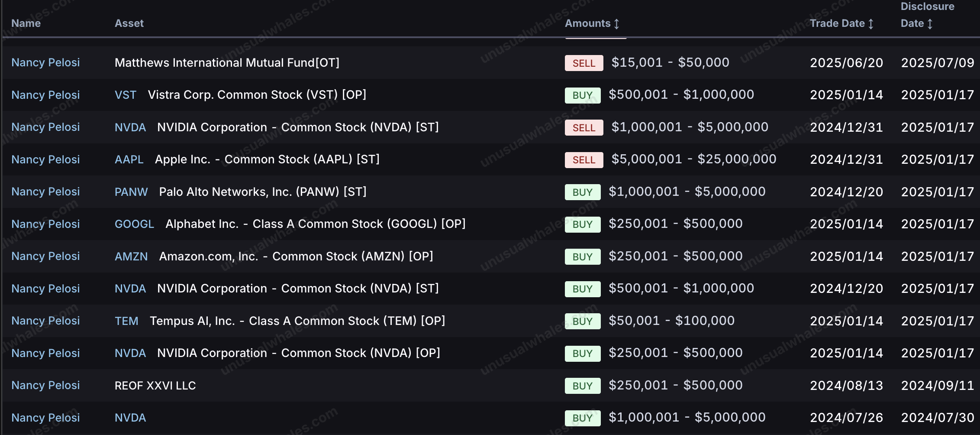Click the SELL badge in the Apple row
980x435 pixels.
[x=584, y=160]
